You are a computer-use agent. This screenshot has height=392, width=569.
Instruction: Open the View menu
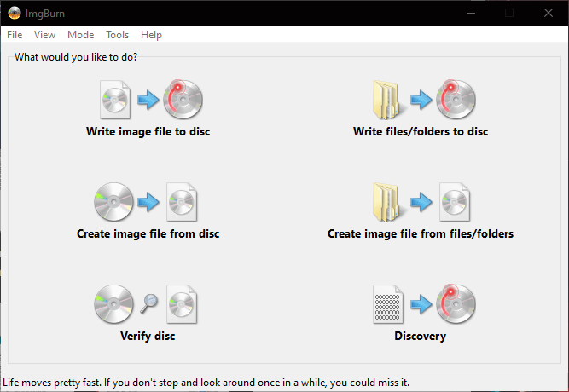[x=44, y=35]
